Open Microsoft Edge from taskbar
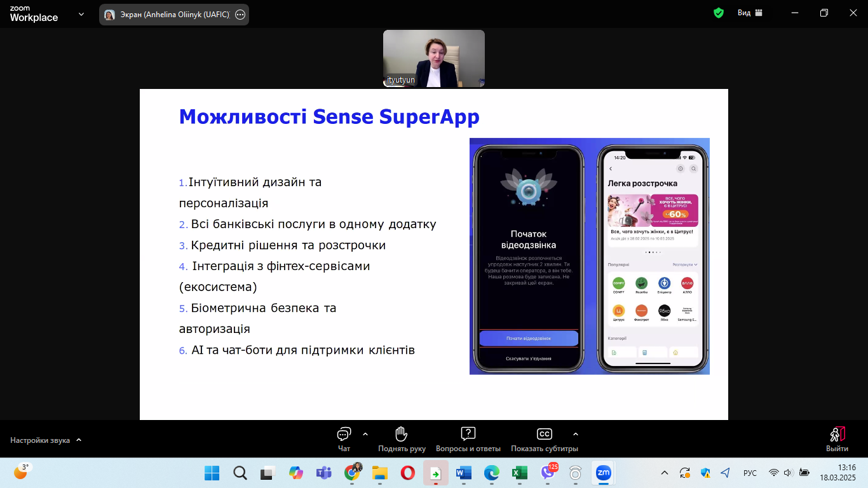Screen dimensions: 868x488 point(492,473)
